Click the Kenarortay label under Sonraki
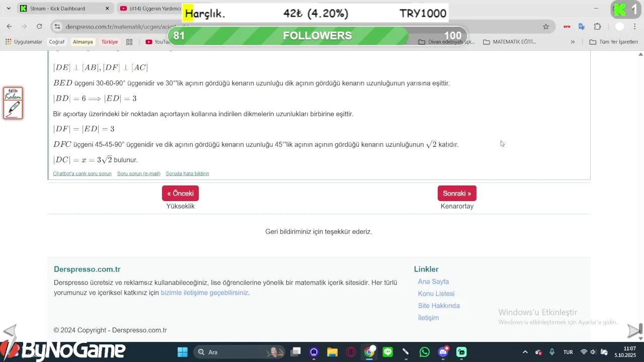This screenshot has width=644, height=362. [457, 206]
